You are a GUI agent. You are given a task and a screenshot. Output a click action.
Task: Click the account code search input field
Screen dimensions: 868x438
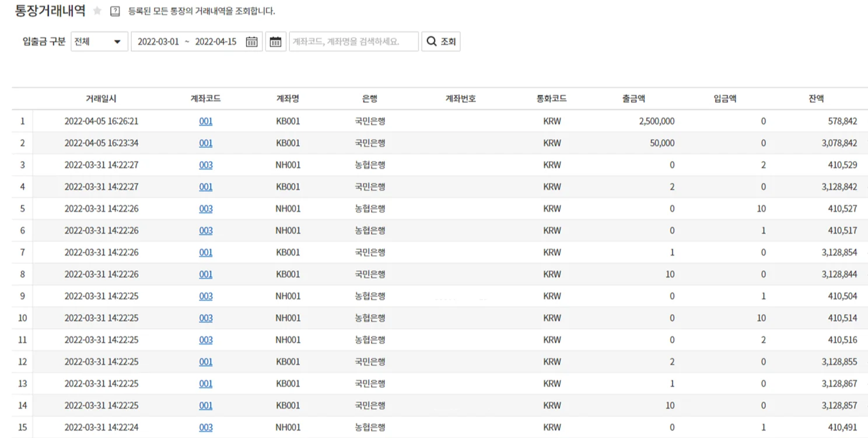[x=353, y=41]
